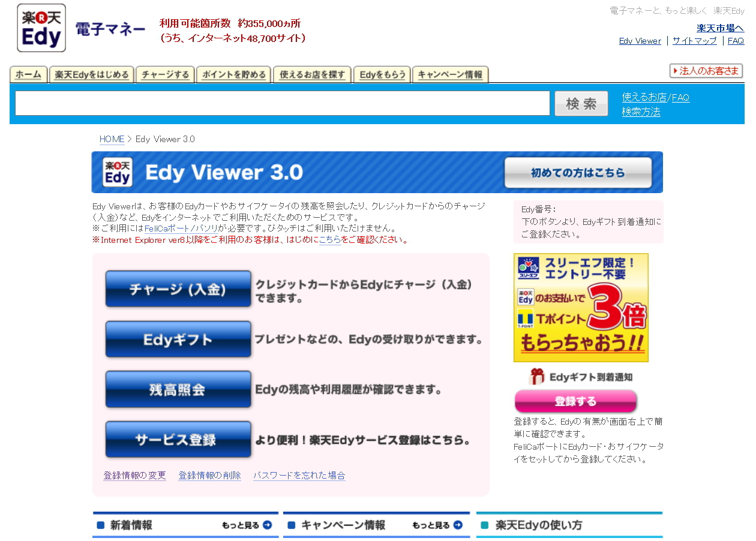Click the Edyギフト到着通知 label
The image size is (756, 541).
coord(591,377)
